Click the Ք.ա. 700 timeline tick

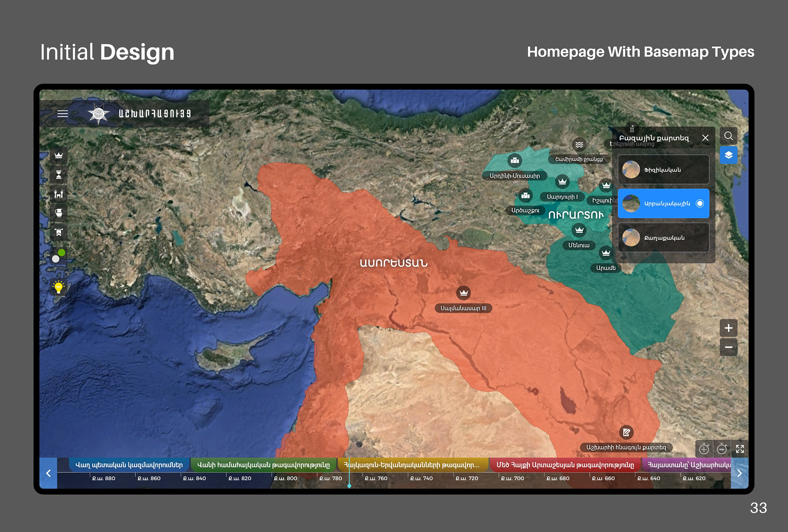[512, 478]
